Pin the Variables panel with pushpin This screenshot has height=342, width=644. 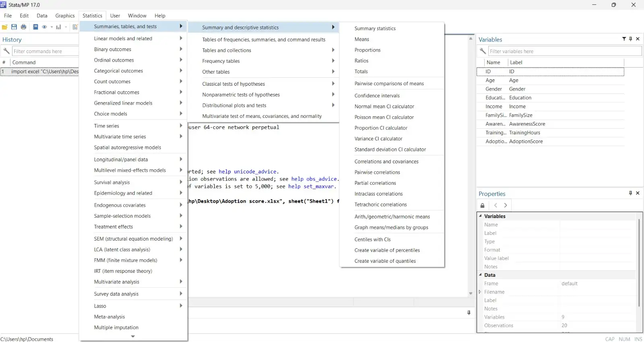coord(631,39)
